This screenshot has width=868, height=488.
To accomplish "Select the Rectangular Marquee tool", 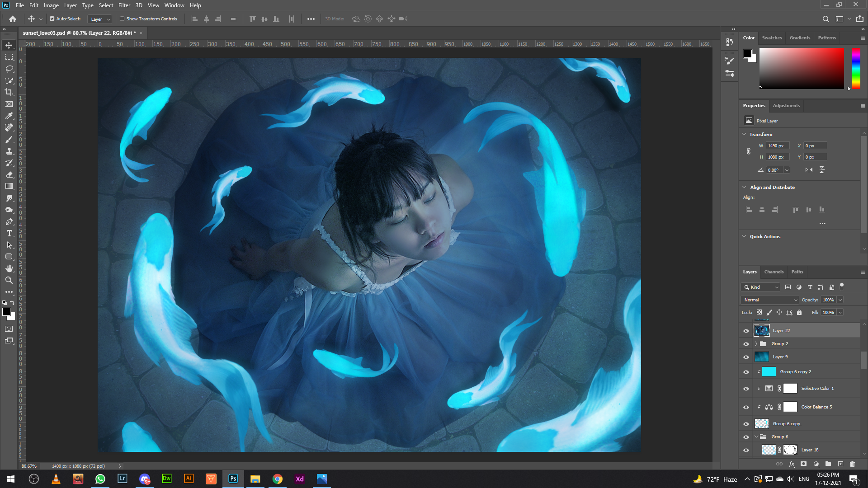I will [x=9, y=57].
